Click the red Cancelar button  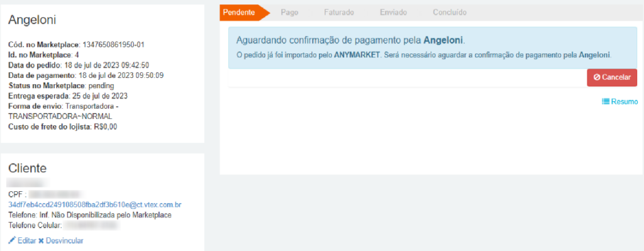pyautogui.click(x=612, y=77)
